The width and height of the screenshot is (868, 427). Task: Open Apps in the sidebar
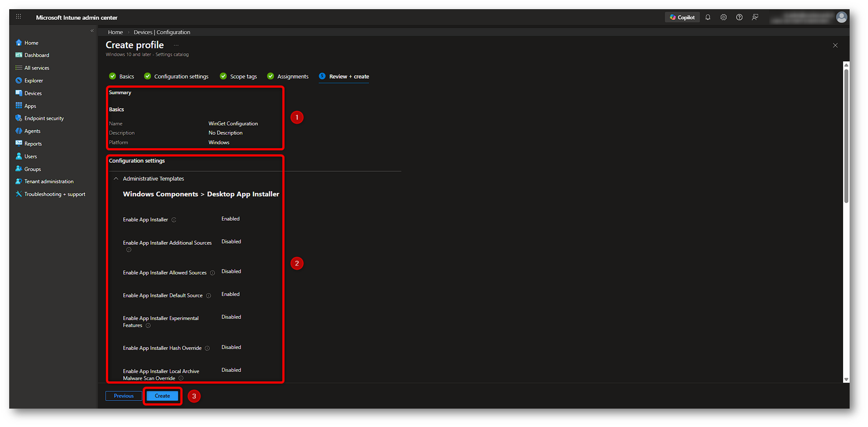pyautogui.click(x=26, y=106)
